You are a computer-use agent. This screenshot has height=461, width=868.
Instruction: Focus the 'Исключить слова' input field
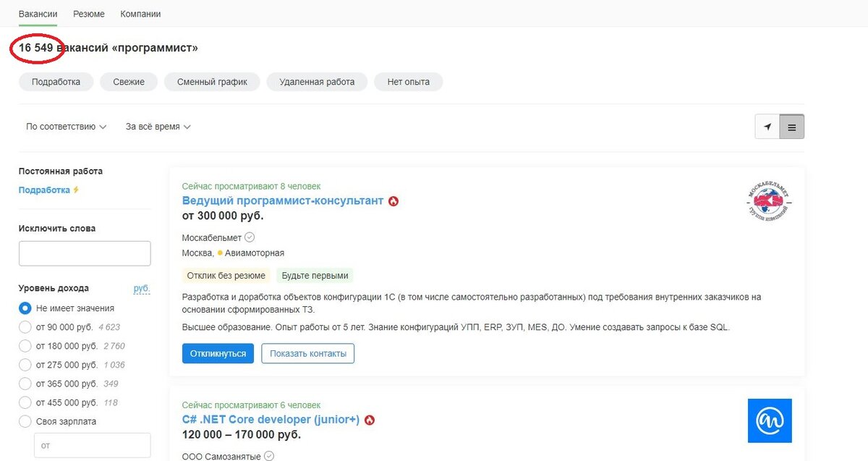pos(85,253)
